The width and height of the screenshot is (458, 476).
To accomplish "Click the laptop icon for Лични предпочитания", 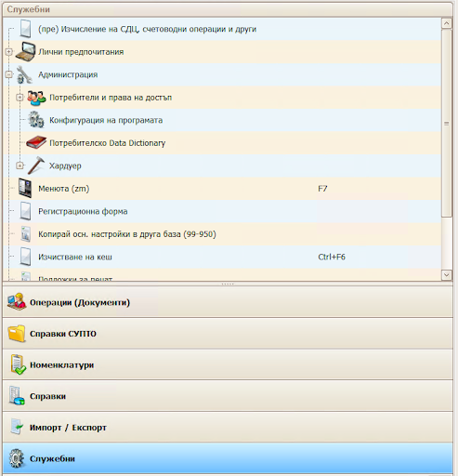I will 25,52.
